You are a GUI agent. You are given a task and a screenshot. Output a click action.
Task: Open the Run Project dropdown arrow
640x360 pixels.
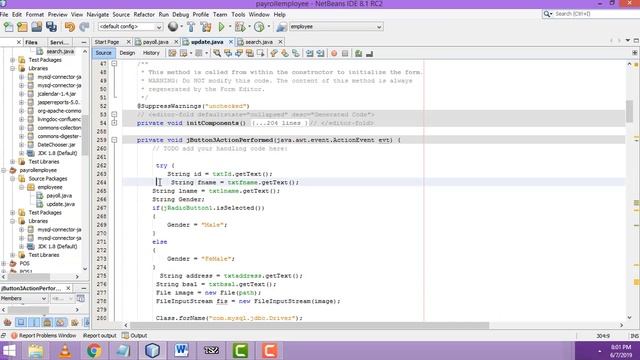[230, 27]
